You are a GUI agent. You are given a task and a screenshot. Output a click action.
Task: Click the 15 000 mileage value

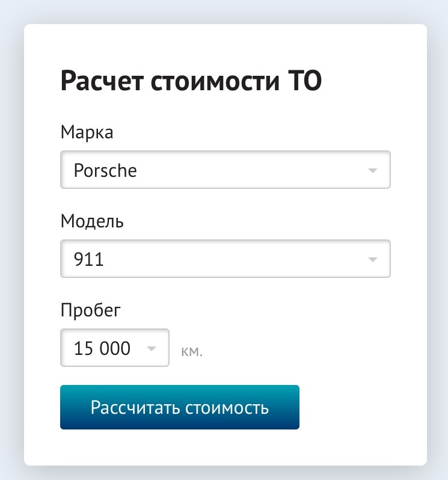(x=102, y=348)
